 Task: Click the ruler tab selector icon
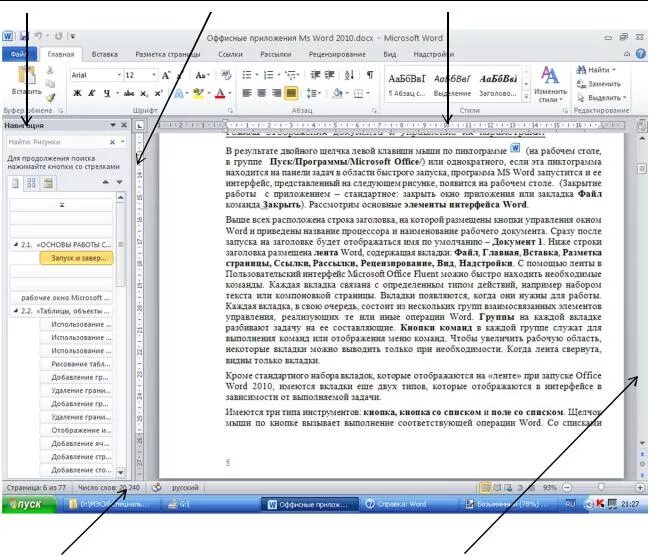click(x=139, y=125)
